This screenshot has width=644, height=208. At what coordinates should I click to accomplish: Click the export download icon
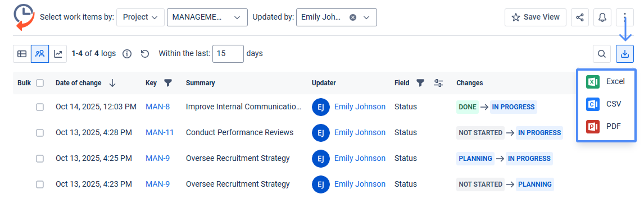point(625,54)
